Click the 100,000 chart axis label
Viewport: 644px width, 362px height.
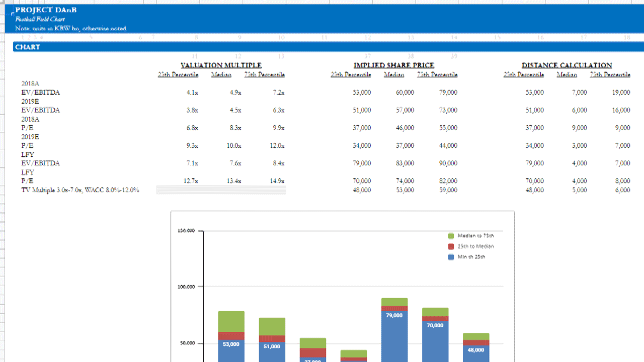point(186,287)
